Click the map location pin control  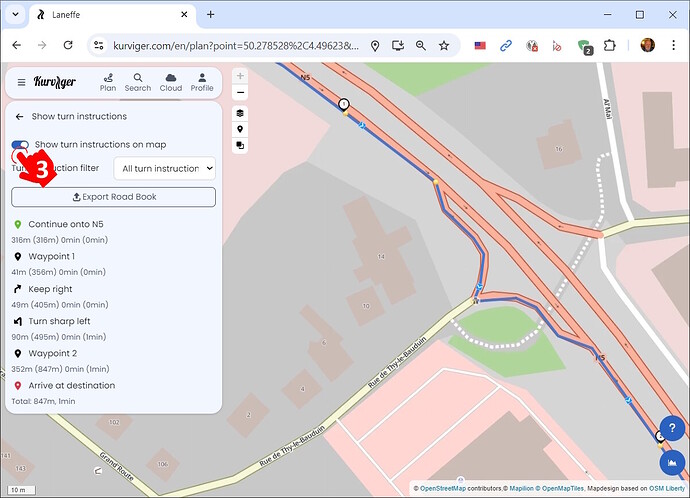pyautogui.click(x=240, y=129)
